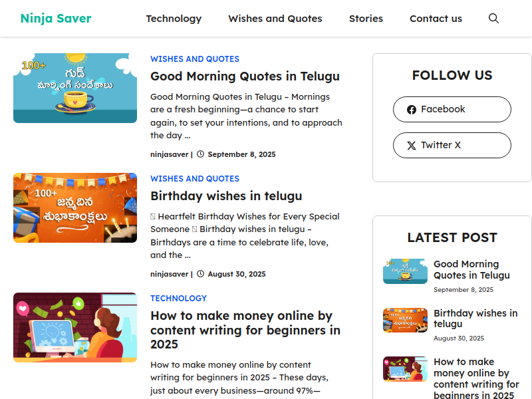
Task: Select small Birthday thumbnail in Latest Post
Action: pos(405,320)
